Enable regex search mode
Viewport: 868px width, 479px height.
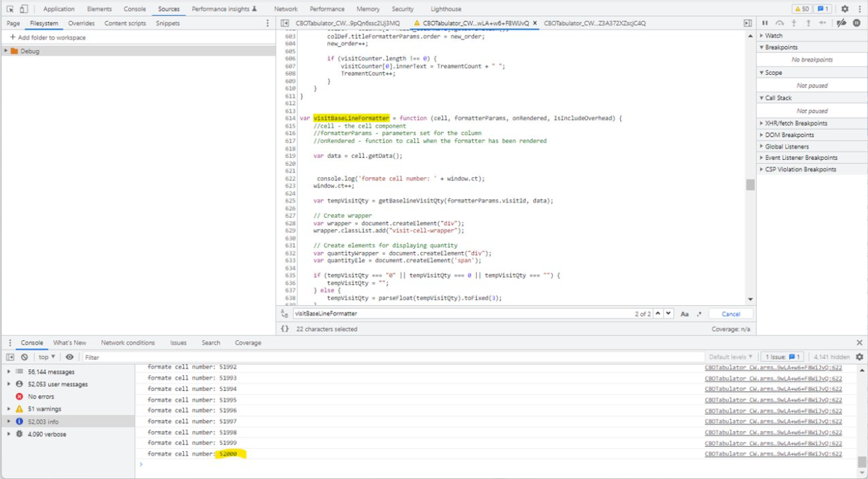click(x=699, y=314)
